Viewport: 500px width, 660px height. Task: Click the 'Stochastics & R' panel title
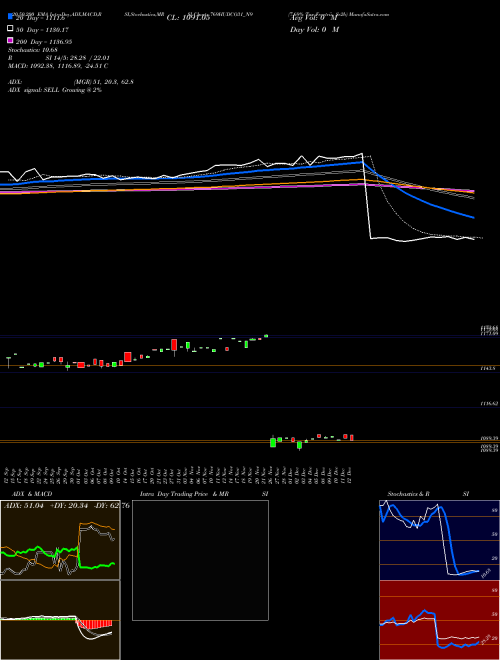click(x=409, y=494)
